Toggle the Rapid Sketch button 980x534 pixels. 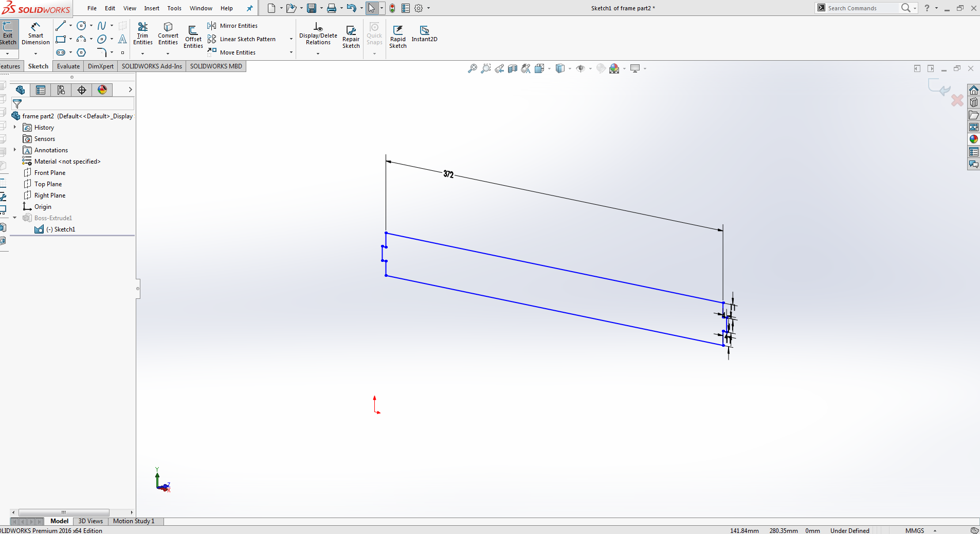pos(398,37)
